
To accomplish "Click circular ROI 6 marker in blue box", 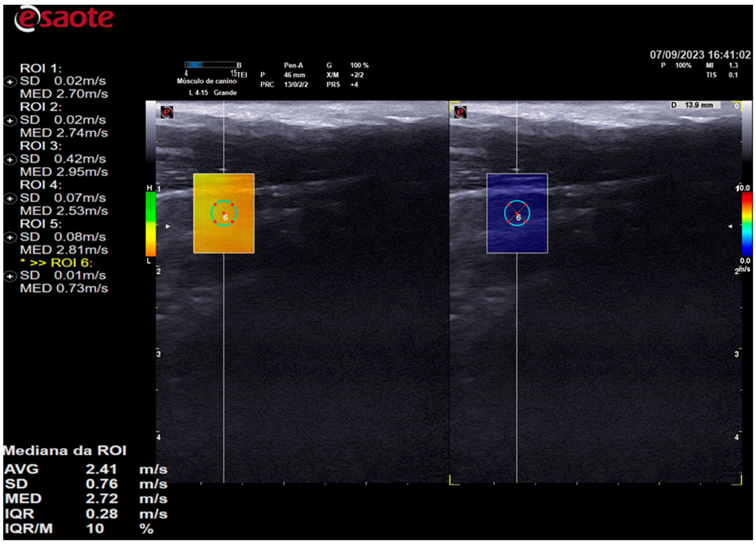I will 517,213.
